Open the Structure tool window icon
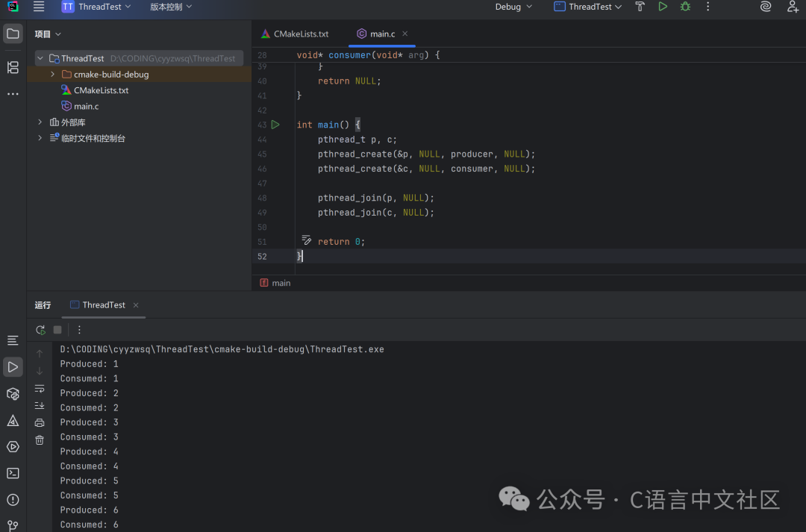Image resolution: width=806 pixels, height=532 pixels. 13,67
